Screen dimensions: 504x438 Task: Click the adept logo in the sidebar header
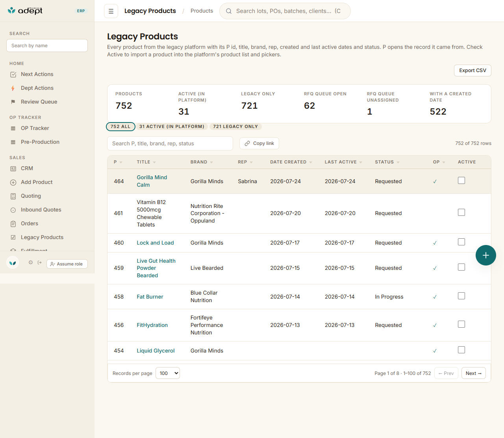(x=25, y=11)
